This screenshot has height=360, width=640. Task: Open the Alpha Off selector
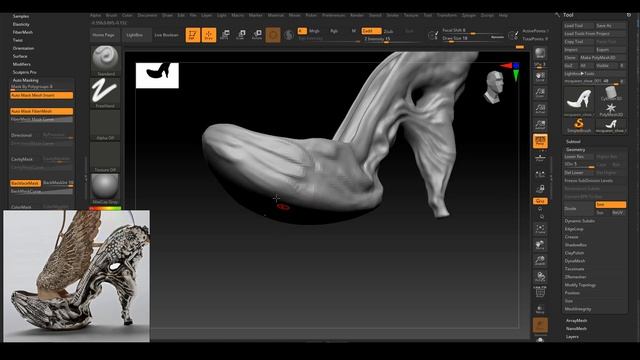(x=105, y=125)
